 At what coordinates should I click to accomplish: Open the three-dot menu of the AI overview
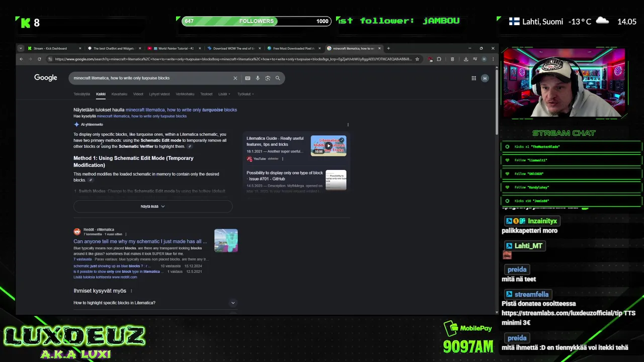(348, 125)
